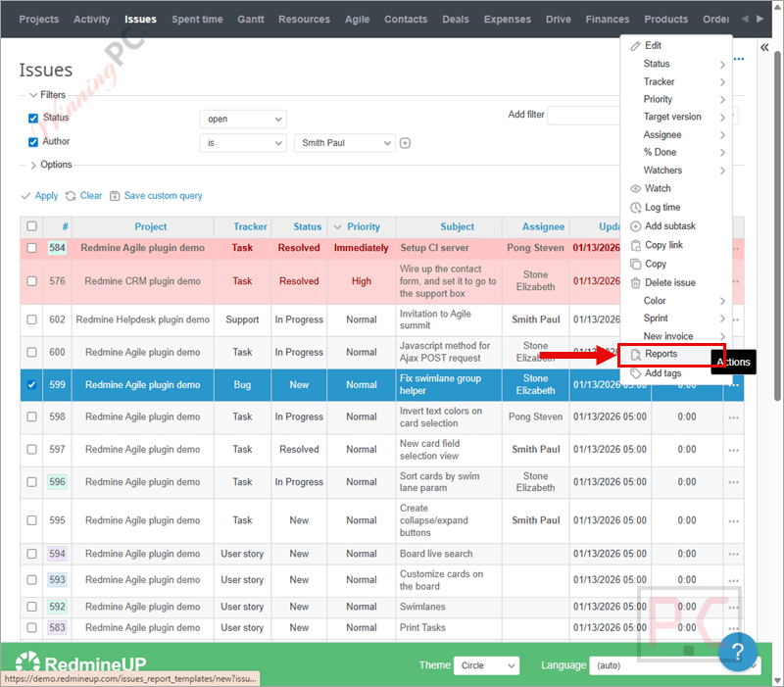Disable the Author filter checkbox
The height and width of the screenshot is (687, 784).
tap(33, 142)
